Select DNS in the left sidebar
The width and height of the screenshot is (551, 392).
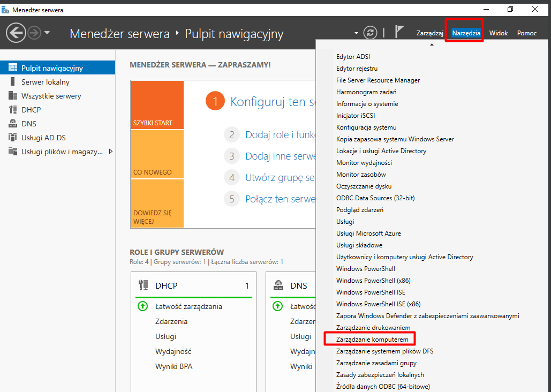pos(29,124)
